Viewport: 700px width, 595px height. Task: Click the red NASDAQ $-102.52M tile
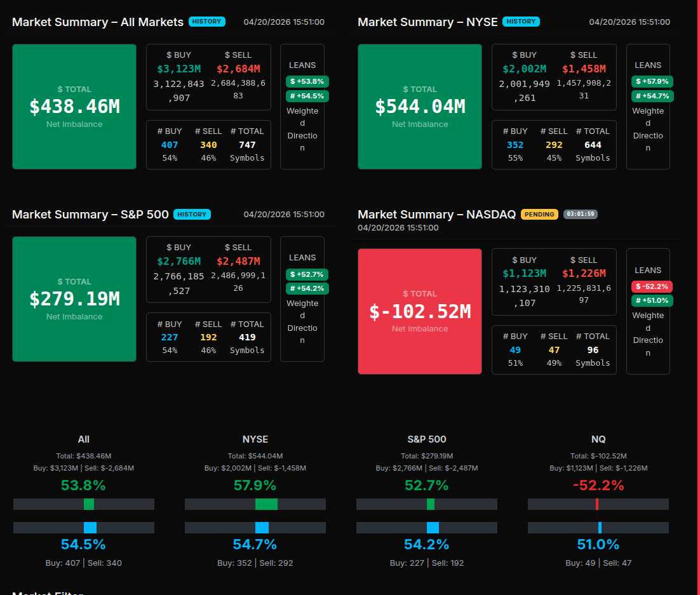click(420, 311)
